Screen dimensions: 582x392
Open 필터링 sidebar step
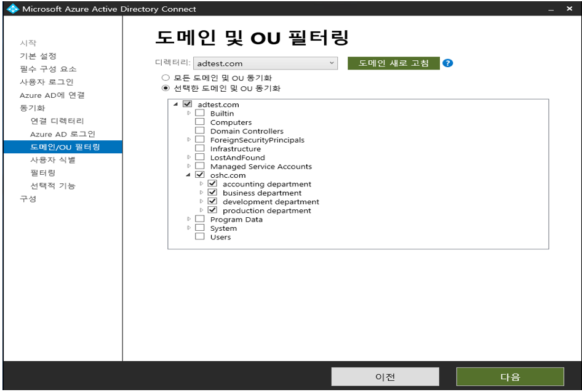(42, 173)
